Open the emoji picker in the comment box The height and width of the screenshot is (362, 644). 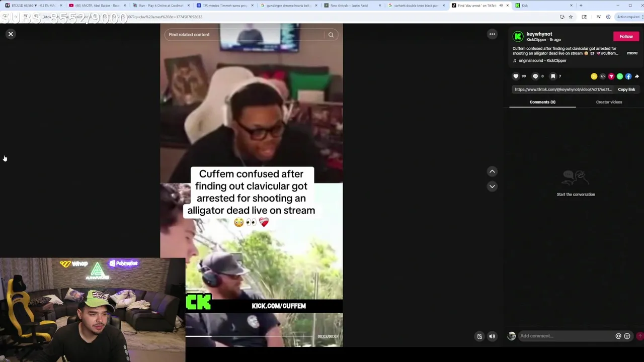tap(627, 336)
